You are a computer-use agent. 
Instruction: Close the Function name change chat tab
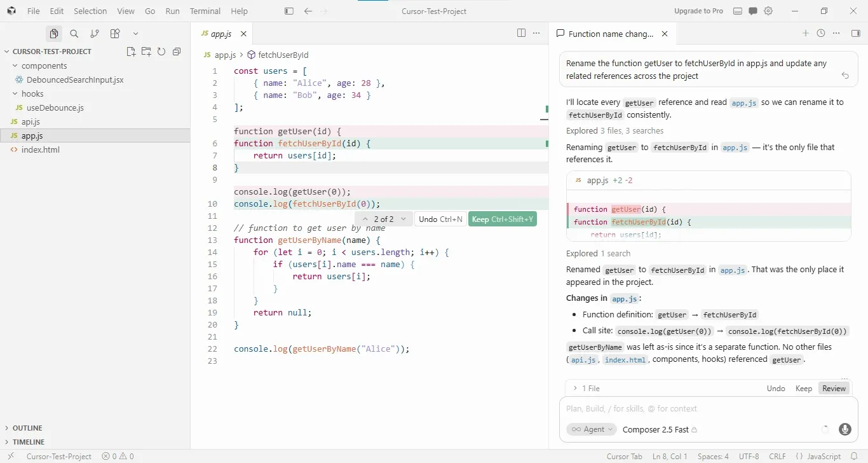point(665,34)
